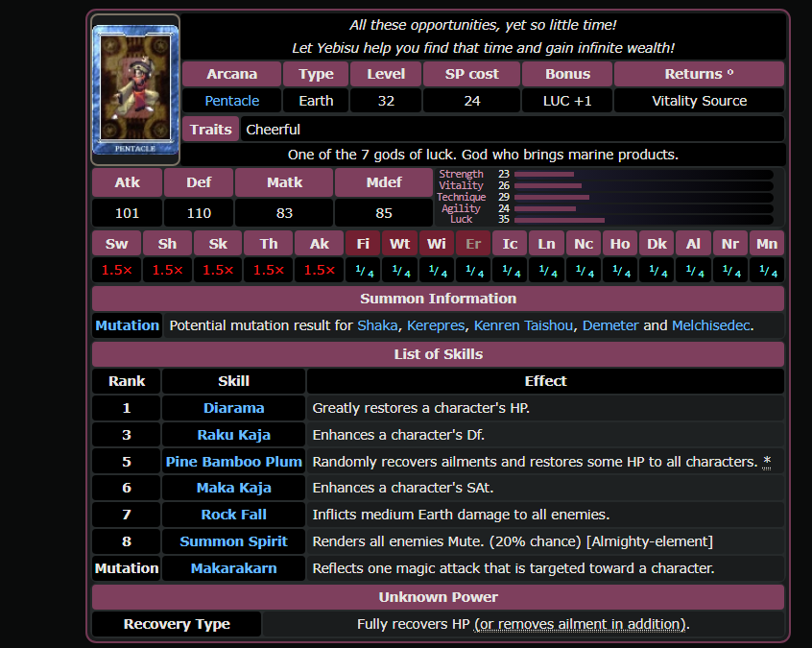Click the Recovery Type label
Viewport: 812px width, 648px height.
coord(177,624)
